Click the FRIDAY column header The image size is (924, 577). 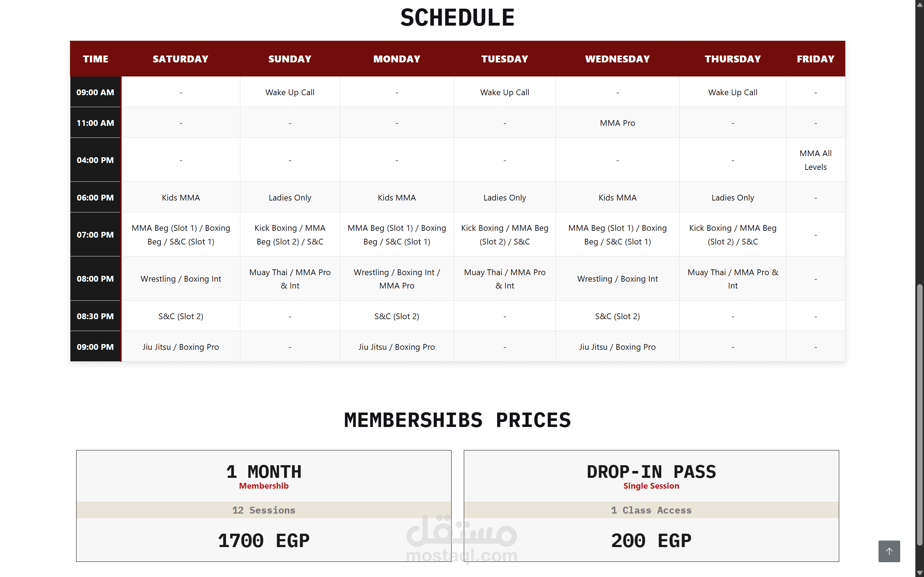(815, 59)
